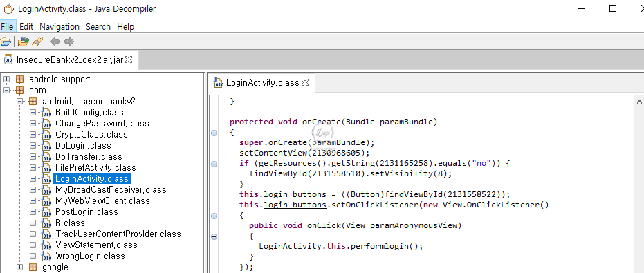This screenshot has width=644, height=273.
Task: Collapse the onClick method code fold
Action: pyautogui.click(x=214, y=236)
